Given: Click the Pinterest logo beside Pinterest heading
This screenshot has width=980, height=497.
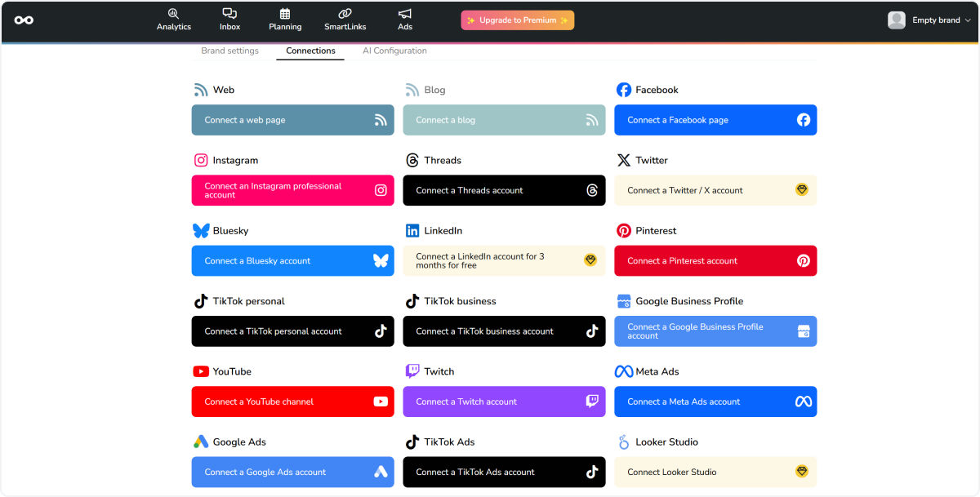Looking at the screenshot, I should (x=624, y=231).
